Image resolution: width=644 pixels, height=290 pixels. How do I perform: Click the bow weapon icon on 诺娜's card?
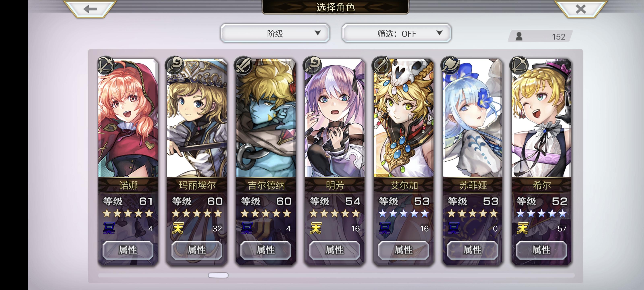(x=106, y=65)
